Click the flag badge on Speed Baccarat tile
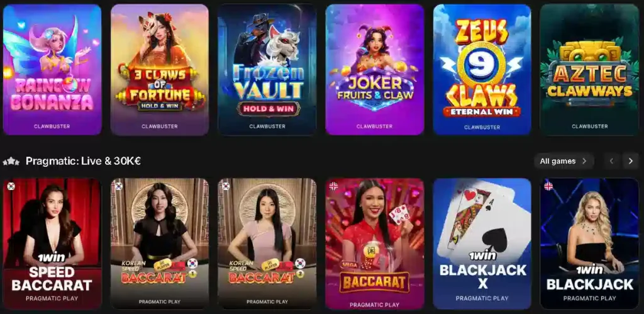 click(x=11, y=186)
